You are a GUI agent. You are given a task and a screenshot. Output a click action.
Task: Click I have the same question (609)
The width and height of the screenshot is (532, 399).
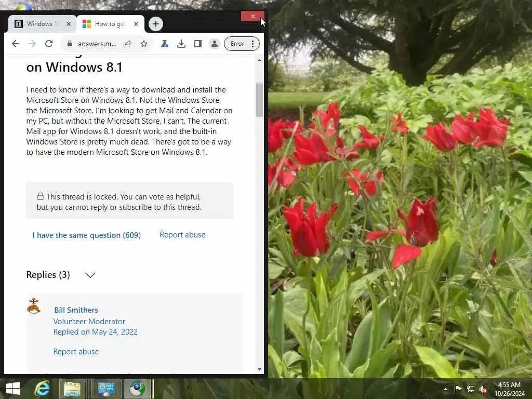click(87, 235)
